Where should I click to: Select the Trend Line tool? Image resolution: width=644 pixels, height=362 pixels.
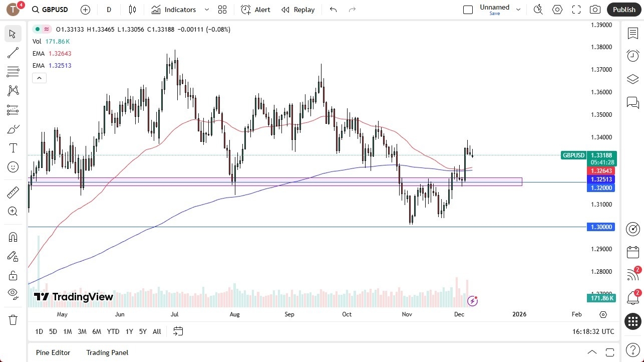(x=13, y=53)
